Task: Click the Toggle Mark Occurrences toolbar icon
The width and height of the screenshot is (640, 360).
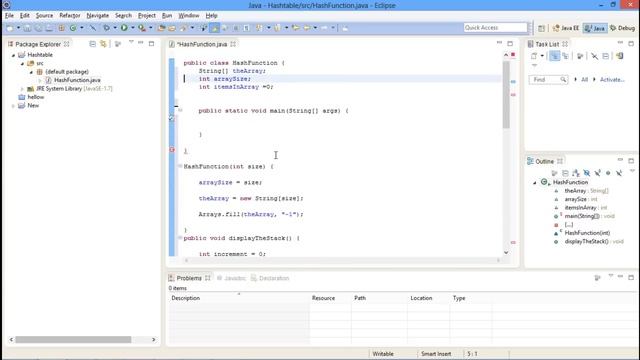Action: tap(214, 28)
